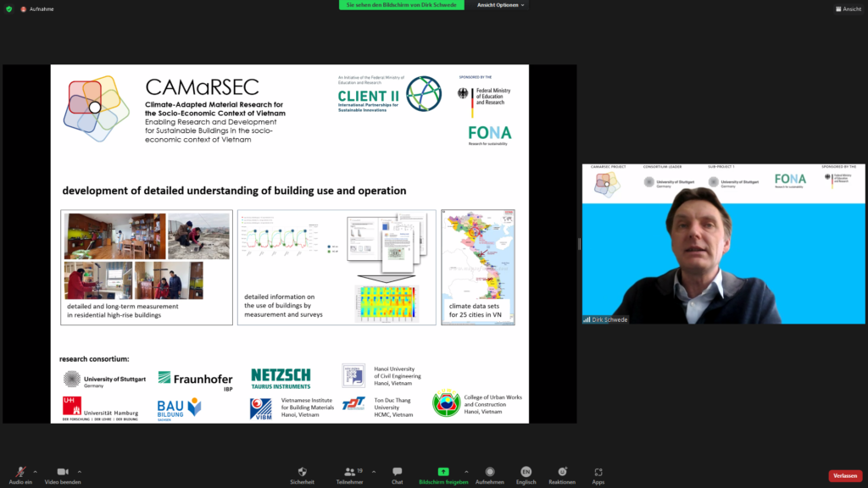Open the Reaktionen emoji icon
The width and height of the screenshot is (868, 488).
(x=561, y=473)
